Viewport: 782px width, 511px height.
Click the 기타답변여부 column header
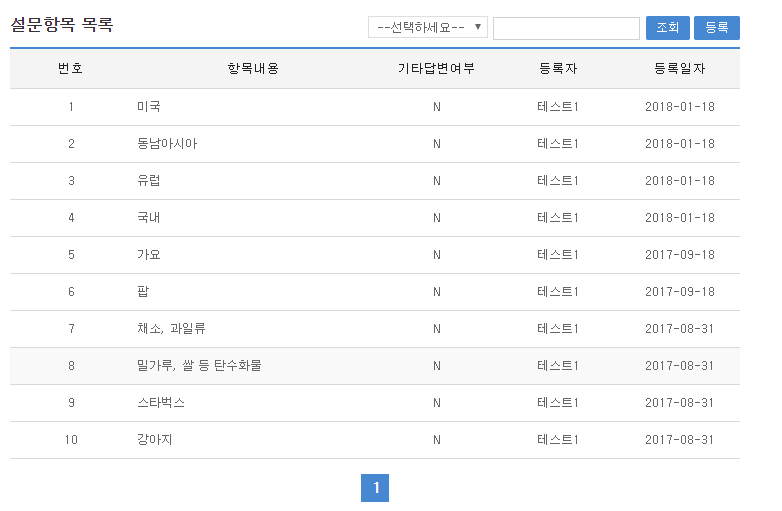click(x=436, y=69)
